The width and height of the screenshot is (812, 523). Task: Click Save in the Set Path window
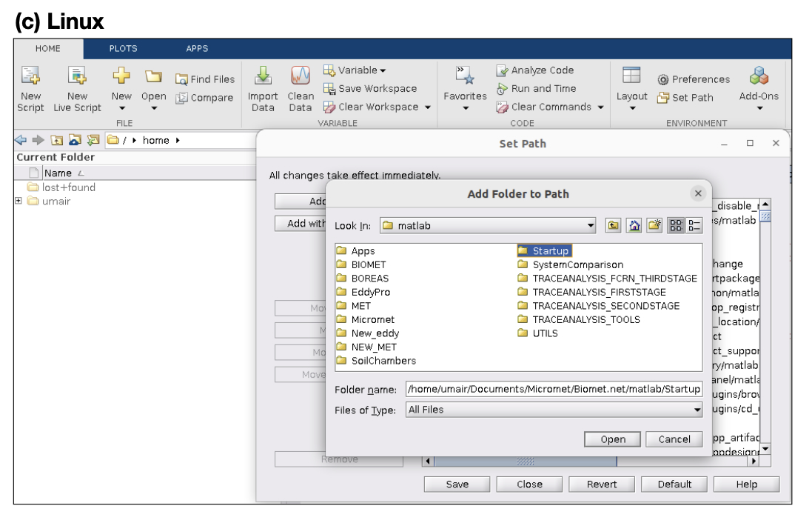pyautogui.click(x=457, y=484)
